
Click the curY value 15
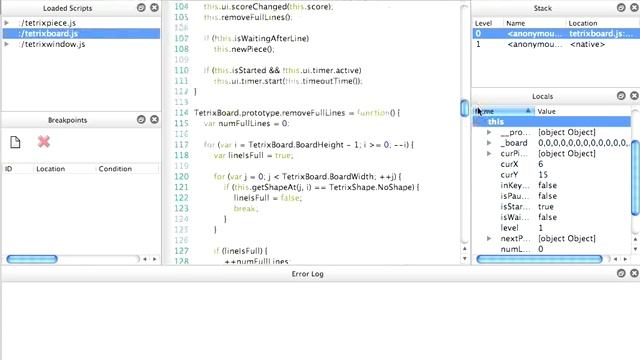[543, 175]
